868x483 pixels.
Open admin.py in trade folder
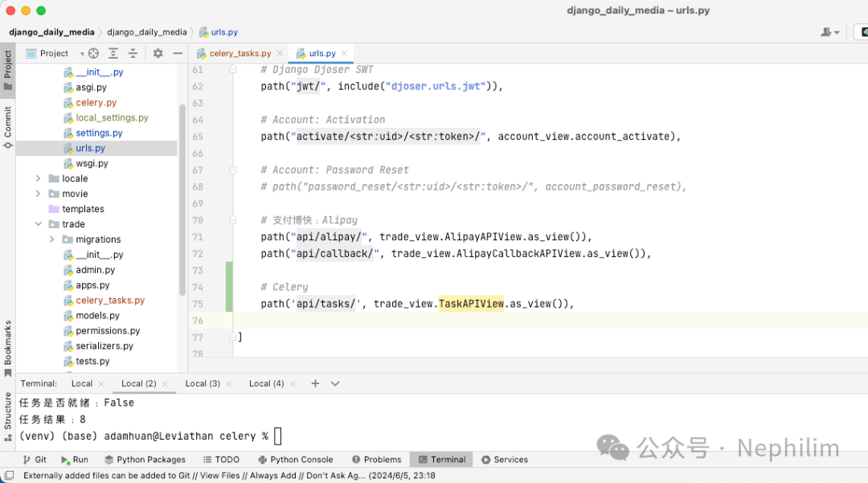tap(95, 269)
